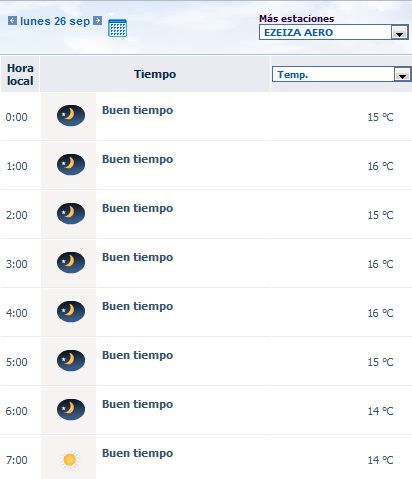Viewport: 412px width, 479px height.
Task: Click the lunes 26 sep date link
Action: click(55, 21)
